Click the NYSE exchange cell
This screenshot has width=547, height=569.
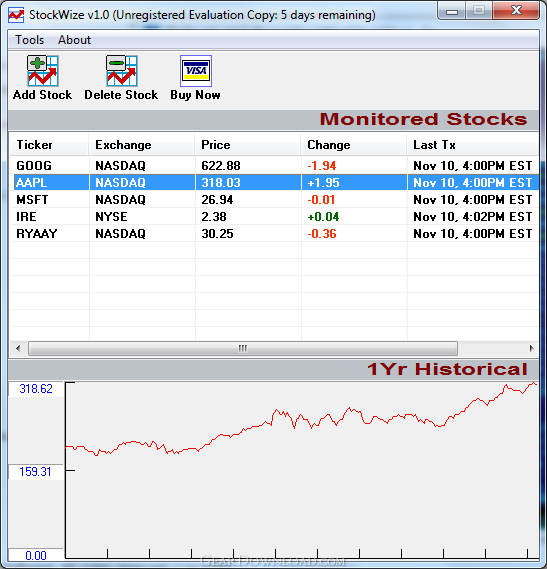pyautogui.click(x=111, y=217)
